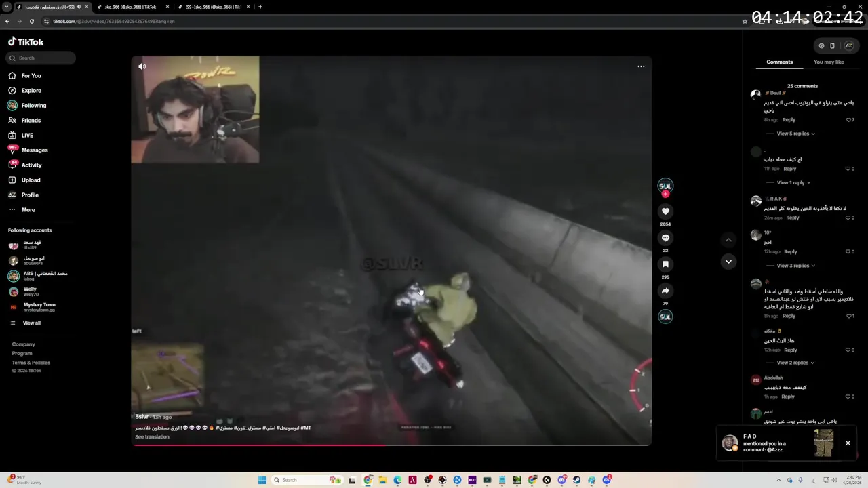Image resolution: width=868 pixels, height=488 pixels.
Task: Seek using the video progress bar
Action: click(391, 445)
